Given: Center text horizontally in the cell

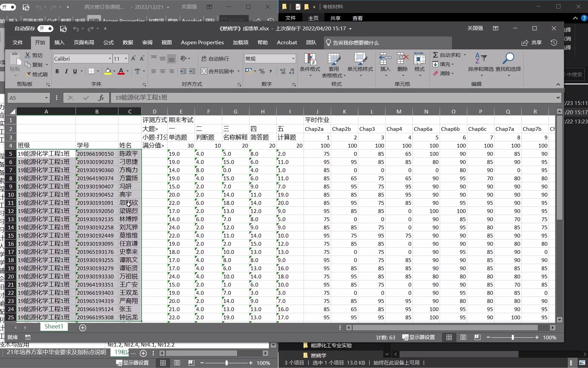Looking at the screenshot, I should tap(163, 71).
